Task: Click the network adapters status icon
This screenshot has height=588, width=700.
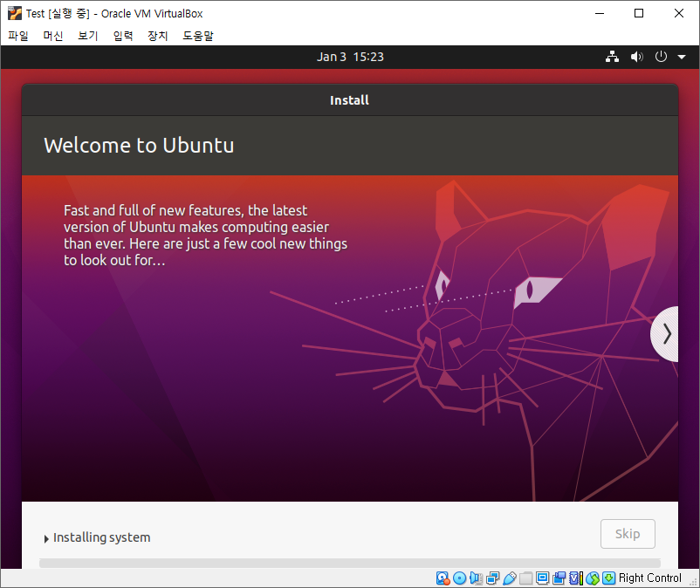Action: point(492,578)
